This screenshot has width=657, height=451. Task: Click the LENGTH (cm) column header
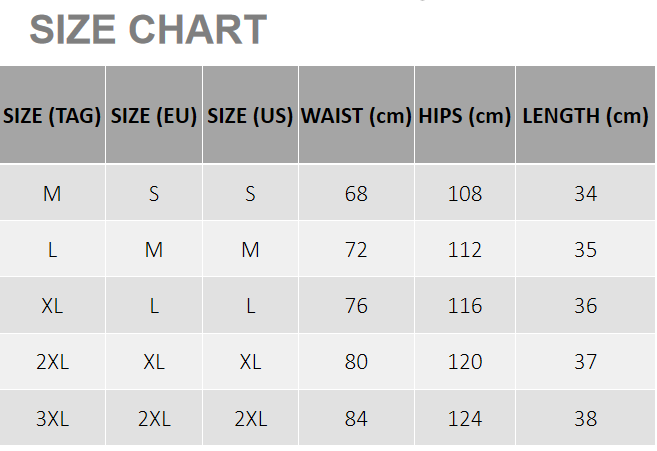coord(585,114)
